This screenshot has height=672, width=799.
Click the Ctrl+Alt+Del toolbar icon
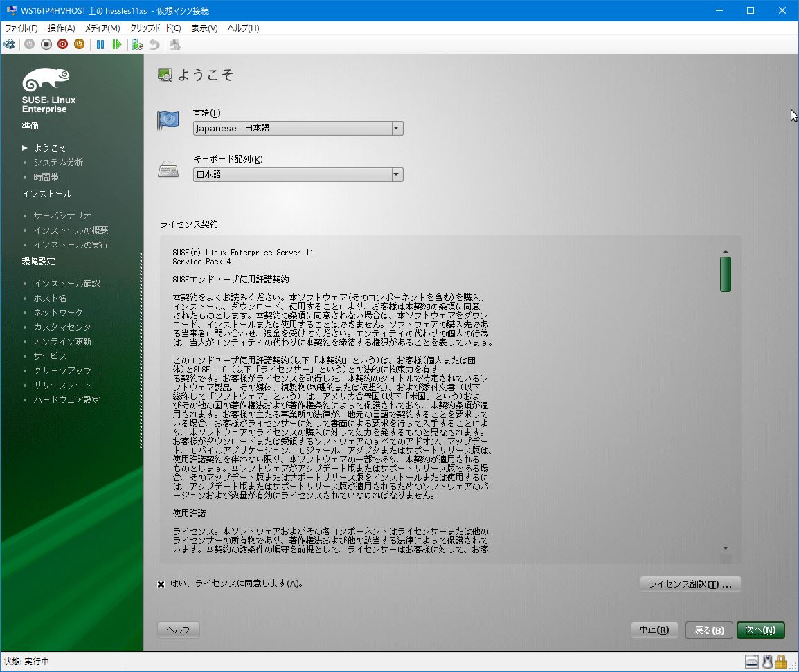(9, 45)
